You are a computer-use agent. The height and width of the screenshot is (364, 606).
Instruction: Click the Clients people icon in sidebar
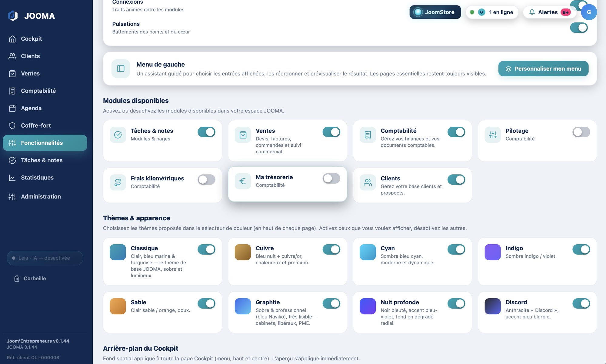[12, 56]
